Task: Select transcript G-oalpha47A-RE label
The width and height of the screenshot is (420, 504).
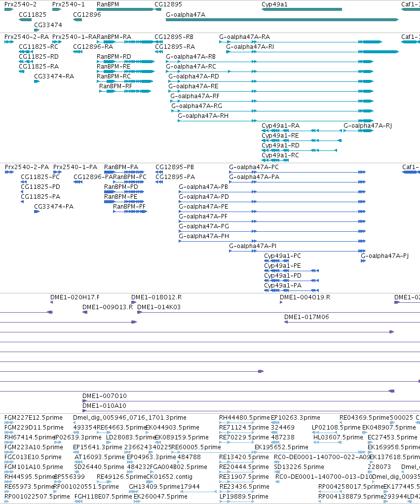Action: 193,86
